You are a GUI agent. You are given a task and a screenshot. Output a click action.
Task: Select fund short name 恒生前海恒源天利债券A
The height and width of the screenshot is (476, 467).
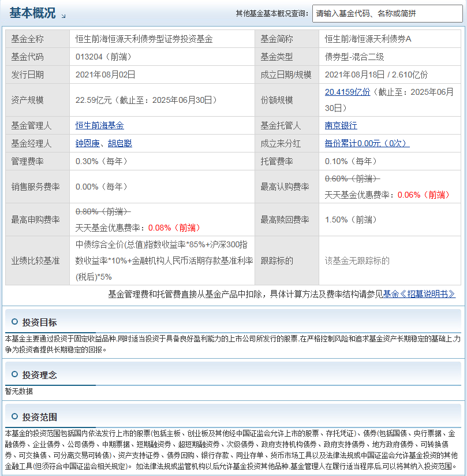point(368,39)
